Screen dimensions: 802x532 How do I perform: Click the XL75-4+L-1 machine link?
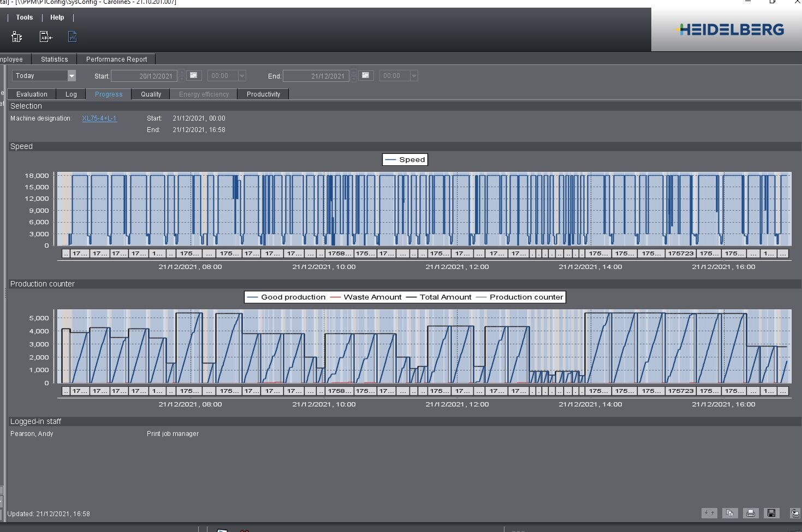click(99, 118)
